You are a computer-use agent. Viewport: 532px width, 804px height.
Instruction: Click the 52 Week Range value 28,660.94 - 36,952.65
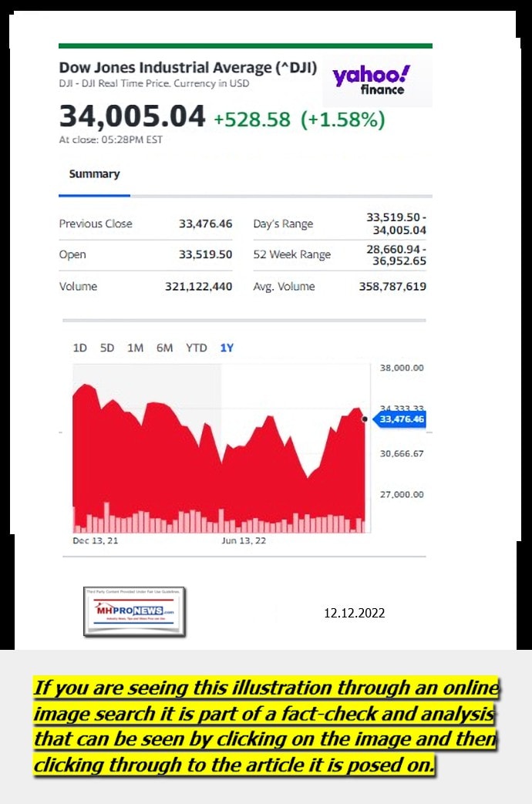click(396, 255)
